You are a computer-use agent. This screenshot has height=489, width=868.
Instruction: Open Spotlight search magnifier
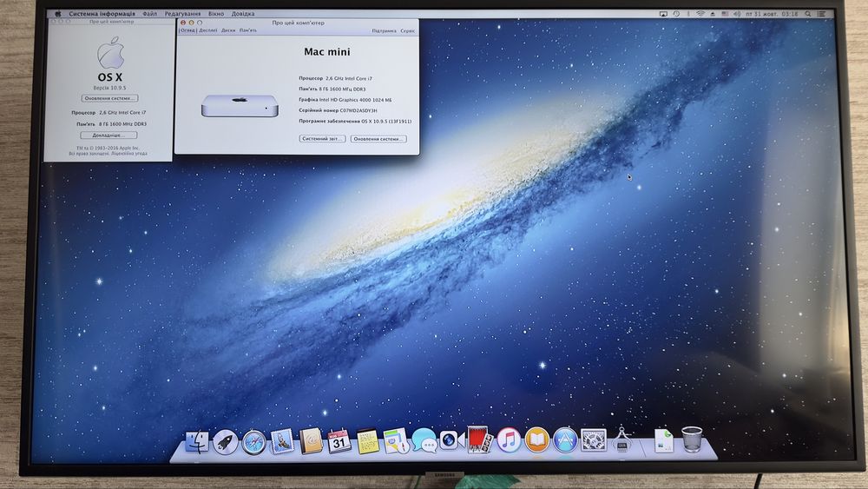pyautogui.click(x=808, y=14)
